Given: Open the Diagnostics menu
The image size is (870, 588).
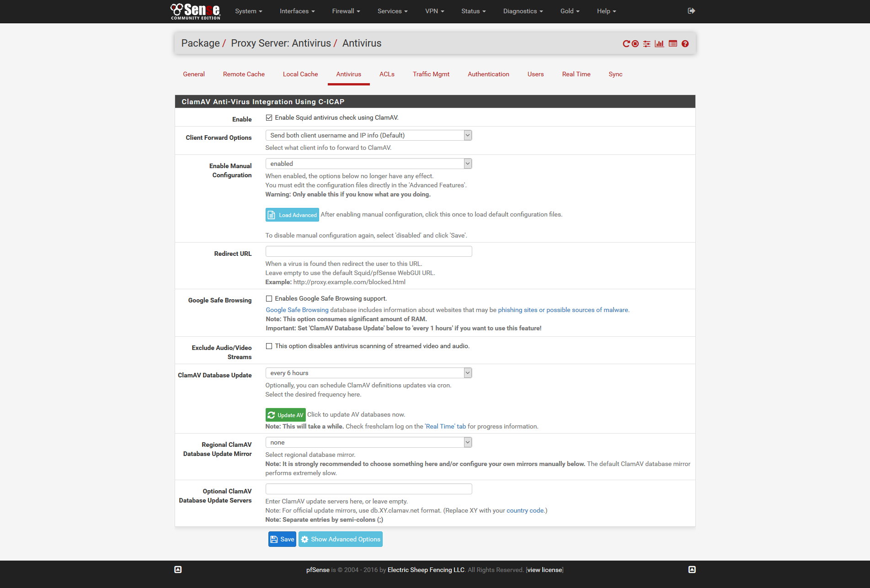Looking at the screenshot, I should (523, 11).
